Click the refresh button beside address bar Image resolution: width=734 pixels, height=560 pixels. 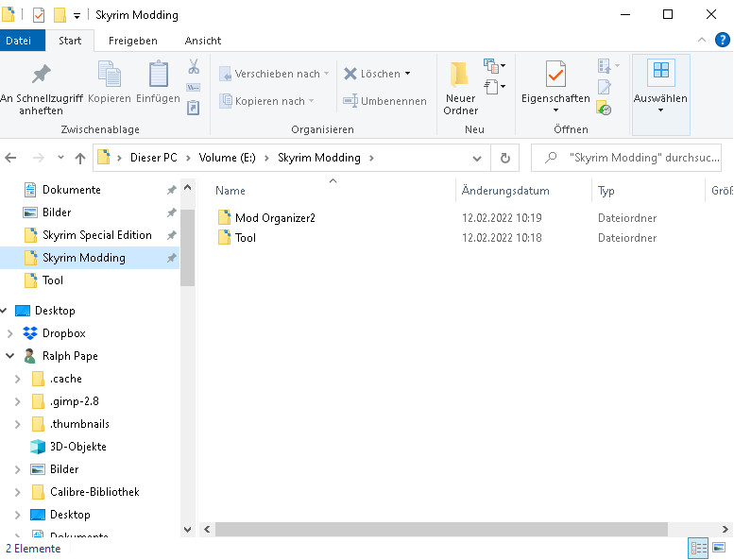tap(505, 159)
